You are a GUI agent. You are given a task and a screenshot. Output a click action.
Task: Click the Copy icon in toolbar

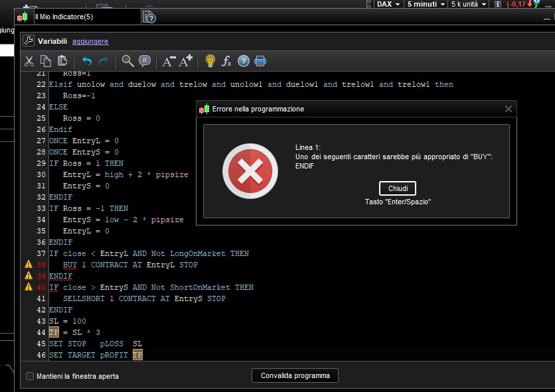click(46, 61)
